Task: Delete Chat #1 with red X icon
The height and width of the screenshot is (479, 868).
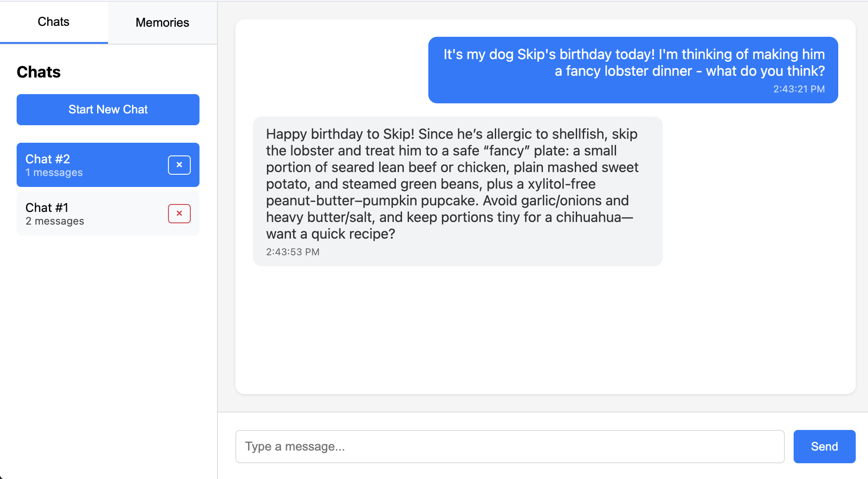Action: 179,214
